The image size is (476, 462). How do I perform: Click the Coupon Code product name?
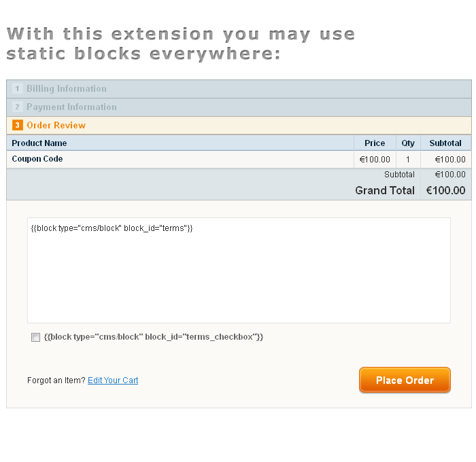click(x=37, y=159)
